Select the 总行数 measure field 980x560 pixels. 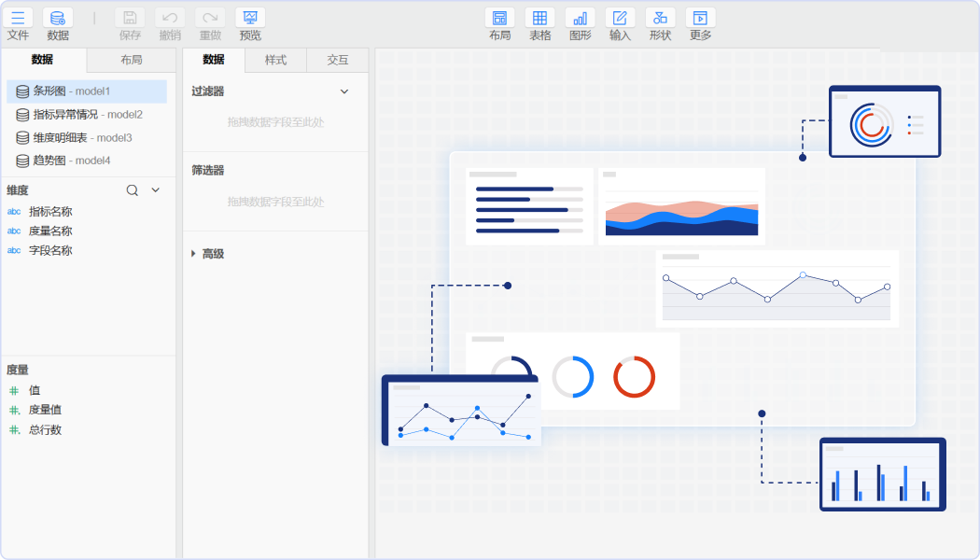pyautogui.click(x=45, y=430)
